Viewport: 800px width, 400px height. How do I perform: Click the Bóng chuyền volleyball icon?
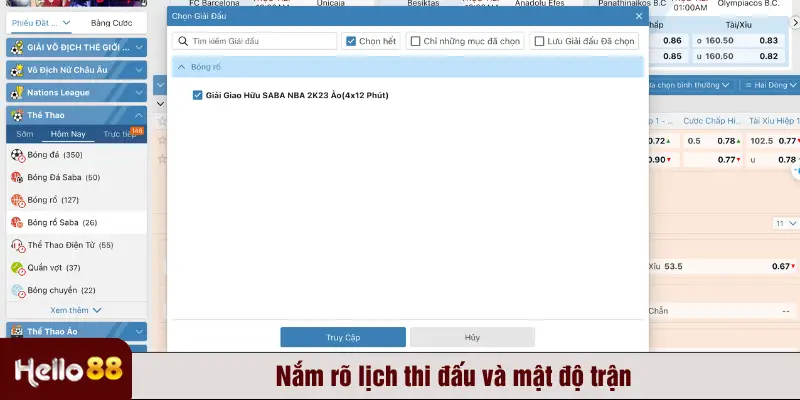tap(18, 290)
